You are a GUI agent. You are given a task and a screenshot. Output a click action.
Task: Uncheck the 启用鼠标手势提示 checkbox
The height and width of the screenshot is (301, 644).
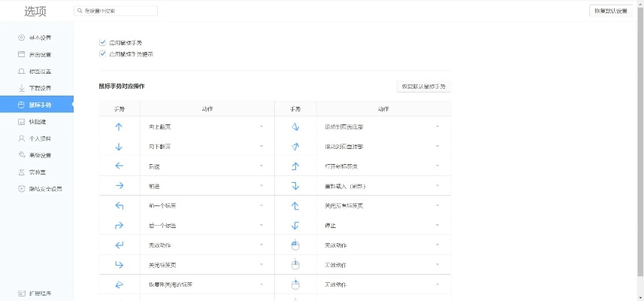pyautogui.click(x=102, y=54)
